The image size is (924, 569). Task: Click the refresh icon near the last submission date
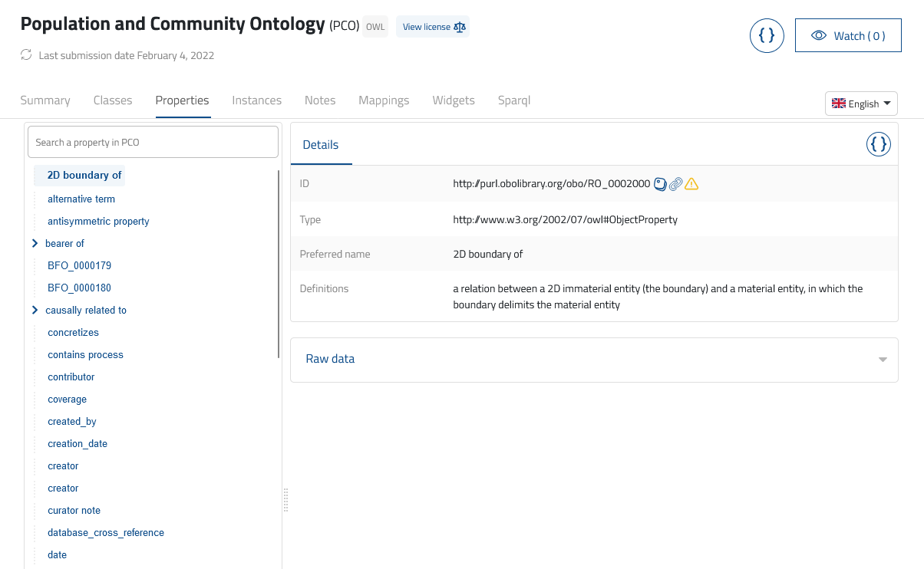[25, 54]
